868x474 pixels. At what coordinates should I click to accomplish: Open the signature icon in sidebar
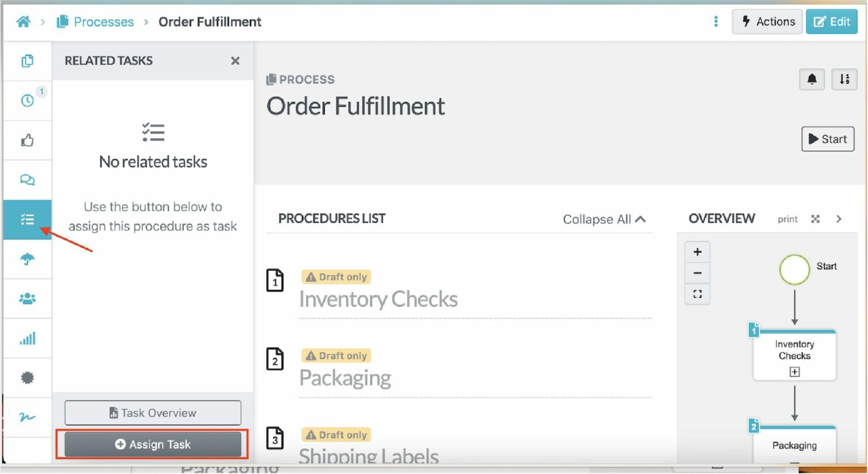(x=27, y=417)
